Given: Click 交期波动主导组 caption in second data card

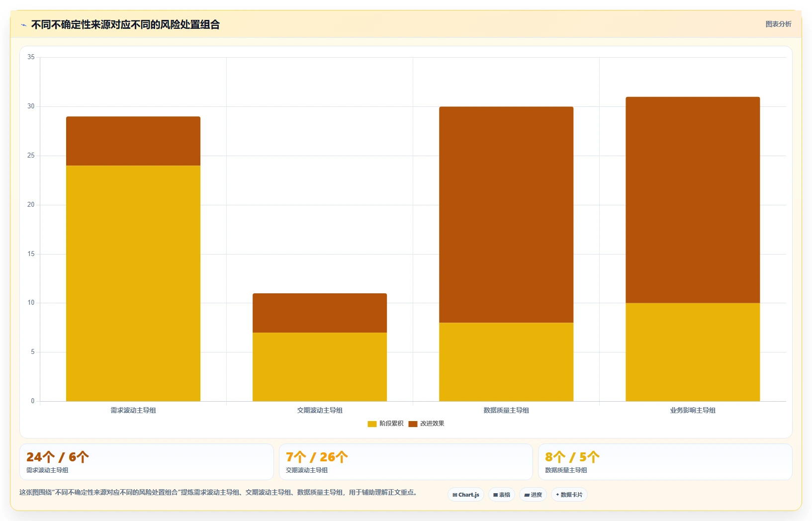Looking at the screenshot, I should click(x=307, y=470).
